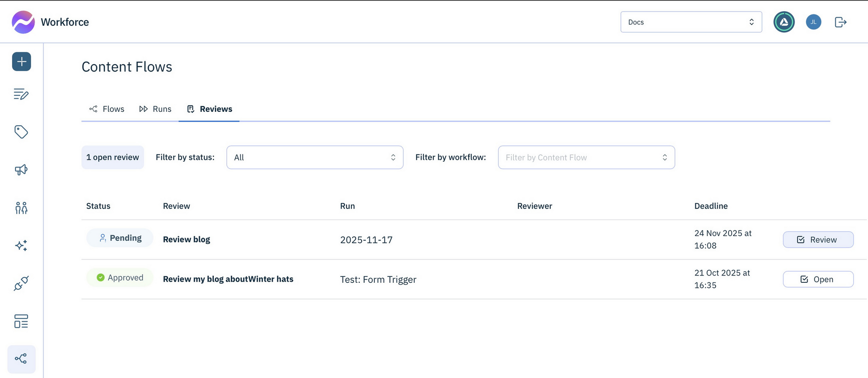Open the document editor pencil icon

21,94
